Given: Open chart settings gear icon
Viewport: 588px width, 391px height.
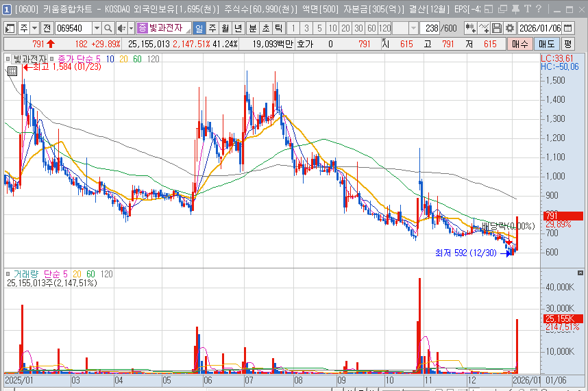Looking at the screenshot, I should [510, 28].
